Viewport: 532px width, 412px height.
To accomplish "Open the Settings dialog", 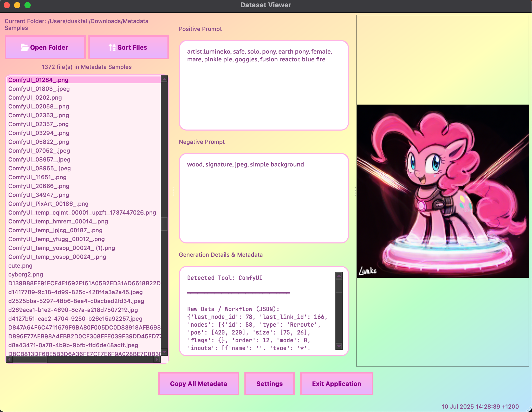I will [x=269, y=384].
